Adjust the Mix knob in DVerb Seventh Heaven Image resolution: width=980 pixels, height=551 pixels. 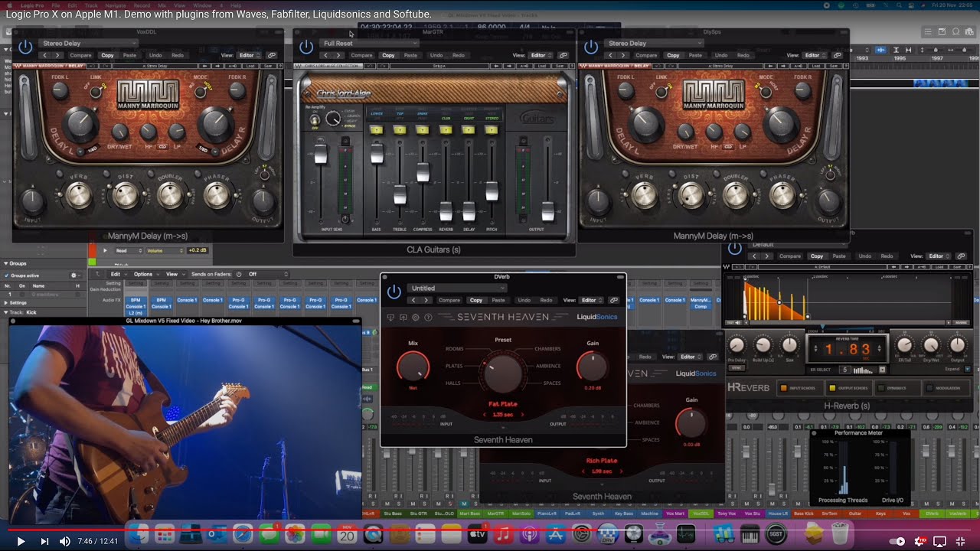413,366
